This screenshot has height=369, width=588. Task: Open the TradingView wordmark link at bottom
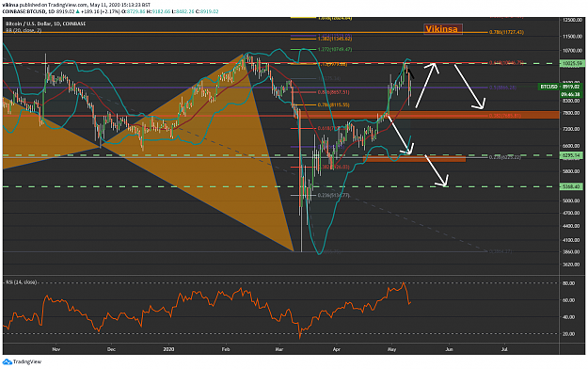pyautogui.click(x=27, y=361)
